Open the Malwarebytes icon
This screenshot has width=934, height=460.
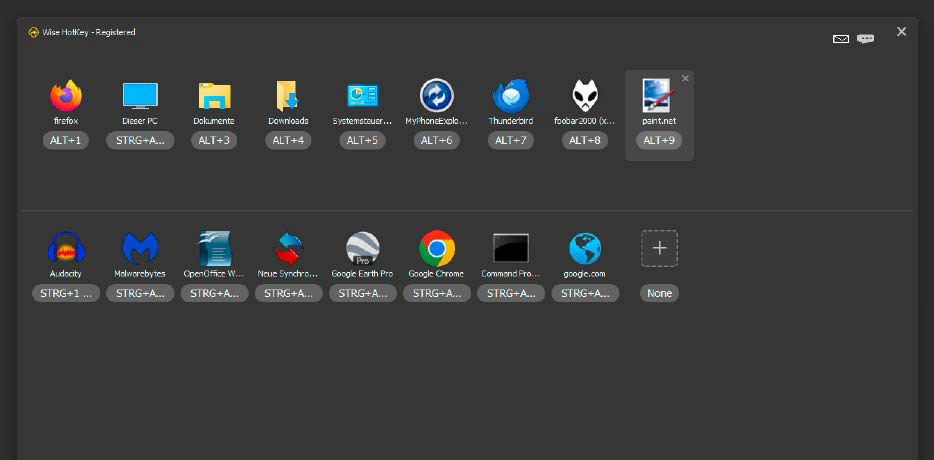(140, 247)
